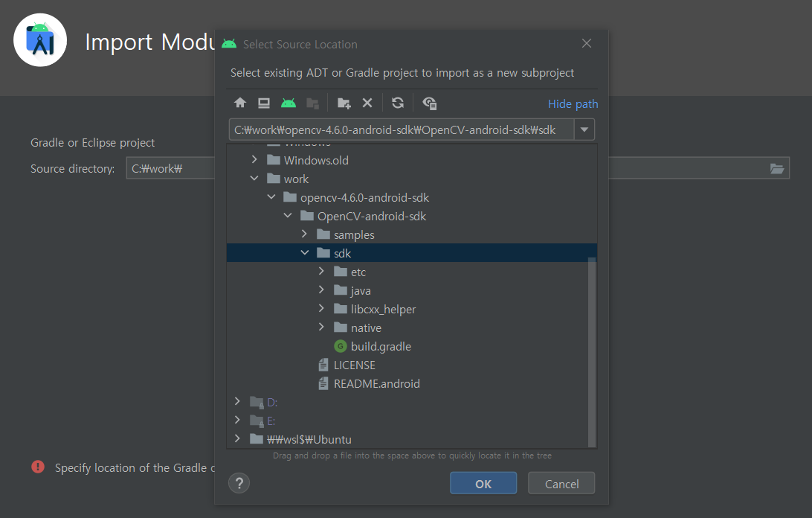Expand the native folder

click(321, 327)
